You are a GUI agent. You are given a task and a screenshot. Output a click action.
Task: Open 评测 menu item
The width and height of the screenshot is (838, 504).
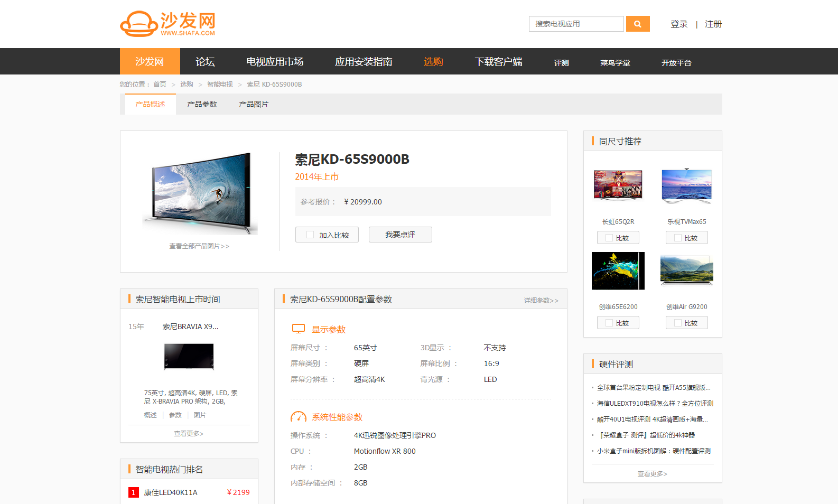(x=561, y=63)
